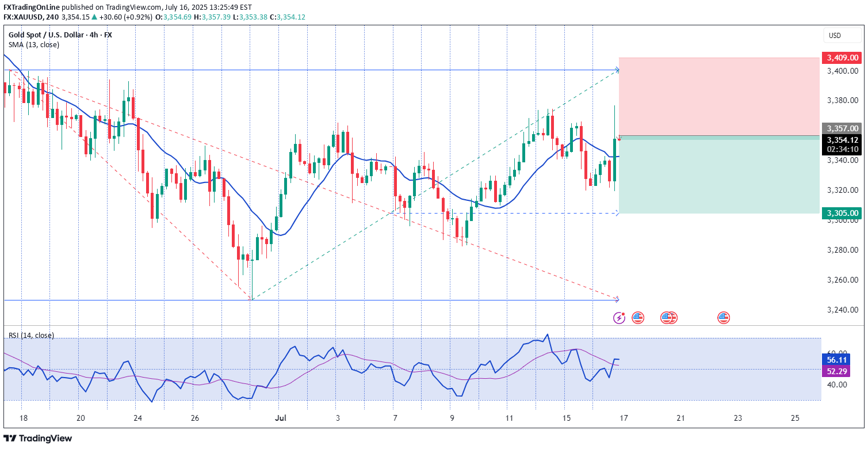This screenshot has height=449, width=868.
Task: Click the countdown timer 02:34:10
Action: [x=843, y=149]
